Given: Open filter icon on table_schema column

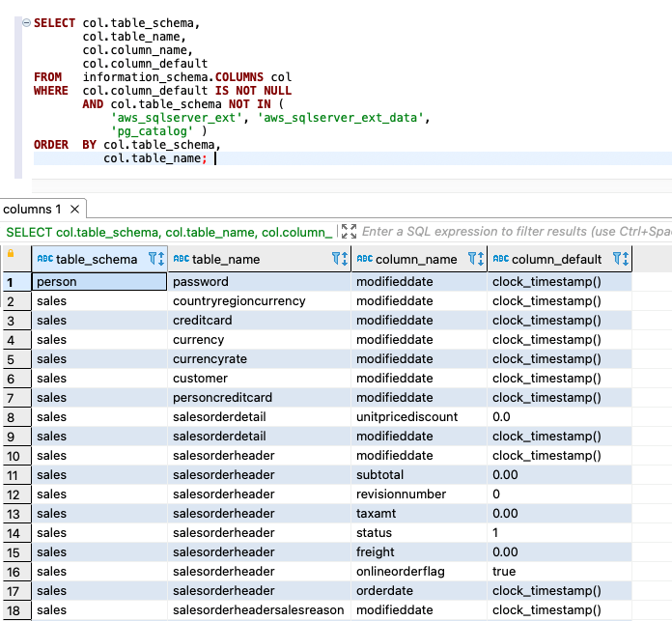Looking at the screenshot, I should click(153, 259).
